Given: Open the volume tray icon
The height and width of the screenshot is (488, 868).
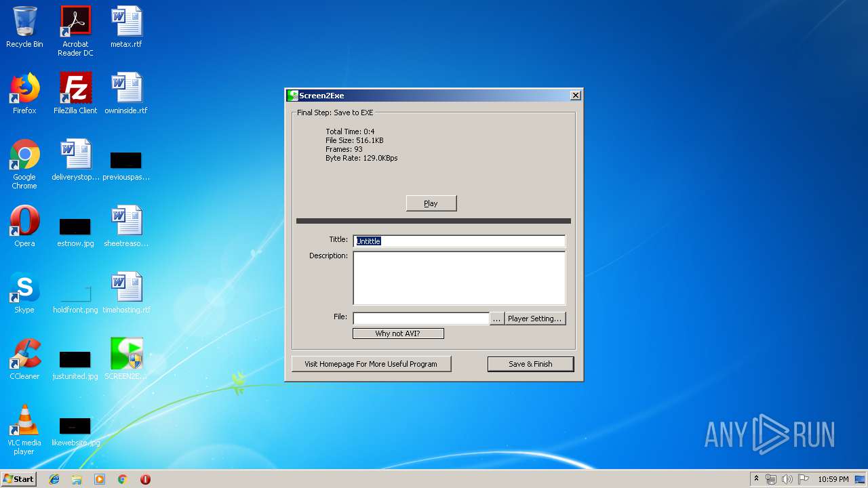Looking at the screenshot, I should coord(787,479).
